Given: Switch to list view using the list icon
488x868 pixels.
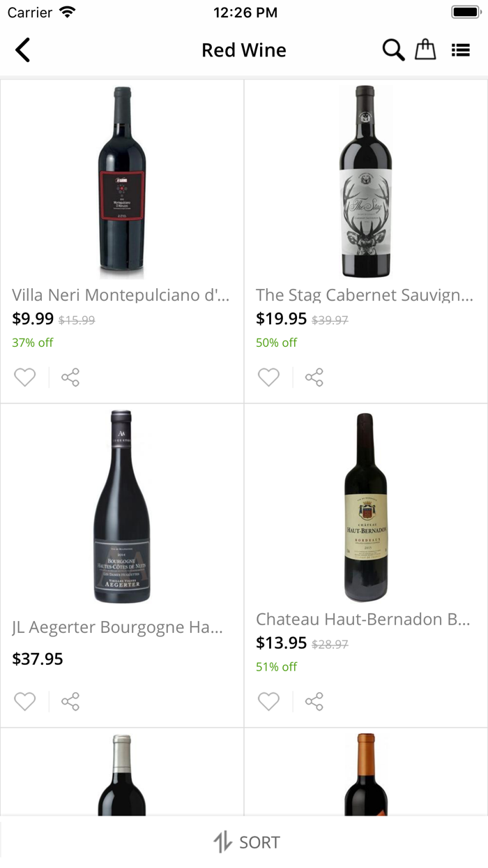Looking at the screenshot, I should [x=461, y=50].
